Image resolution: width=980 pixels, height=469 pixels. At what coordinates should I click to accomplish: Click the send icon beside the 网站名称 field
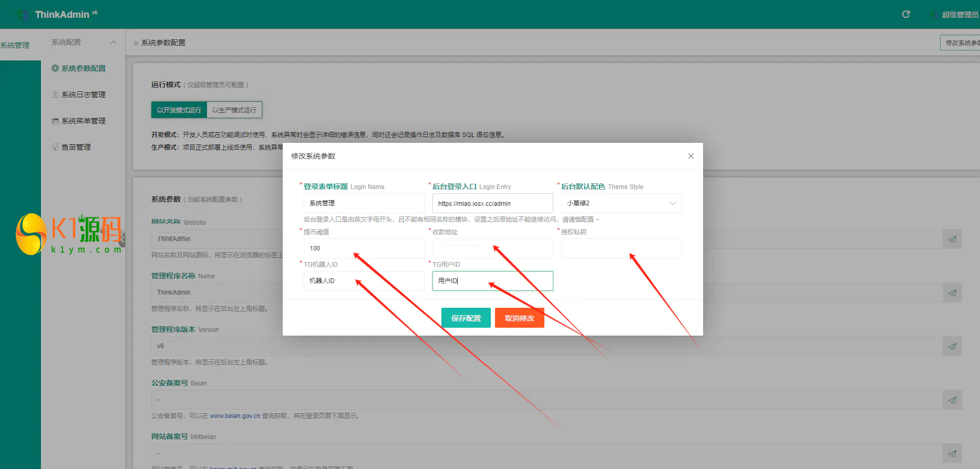tap(952, 239)
